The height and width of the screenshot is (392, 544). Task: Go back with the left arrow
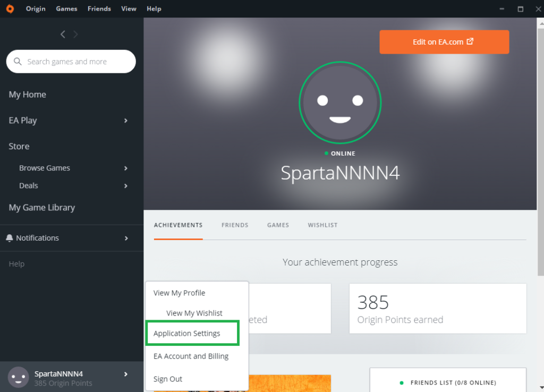click(63, 35)
